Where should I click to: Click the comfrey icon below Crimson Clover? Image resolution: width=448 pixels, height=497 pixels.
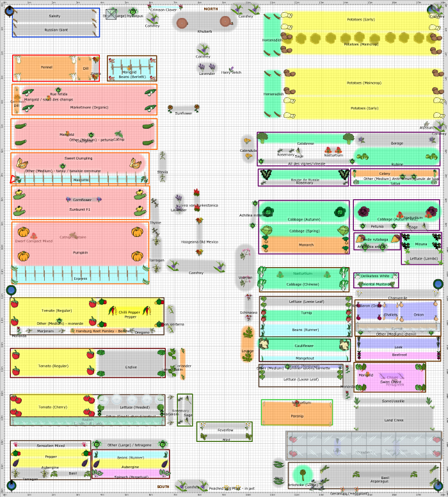153,19
